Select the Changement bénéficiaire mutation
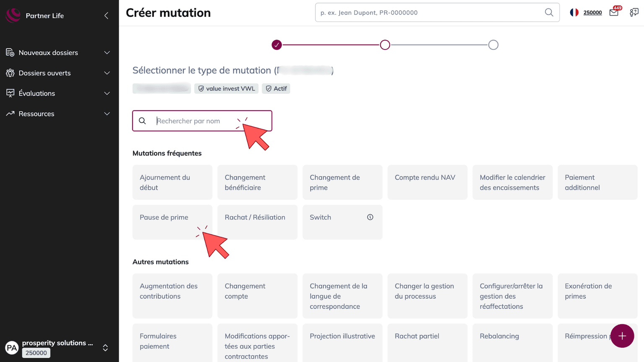This screenshot has height=362, width=644. [257, 182]
